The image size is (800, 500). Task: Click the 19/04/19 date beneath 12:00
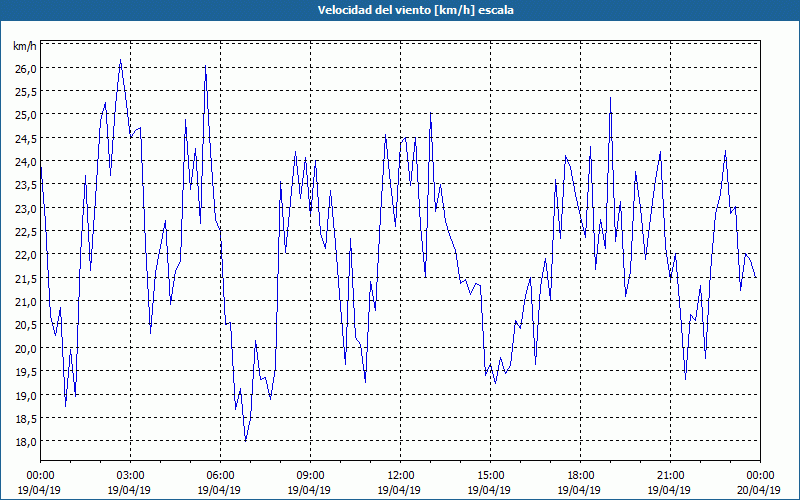coord(399,490)
